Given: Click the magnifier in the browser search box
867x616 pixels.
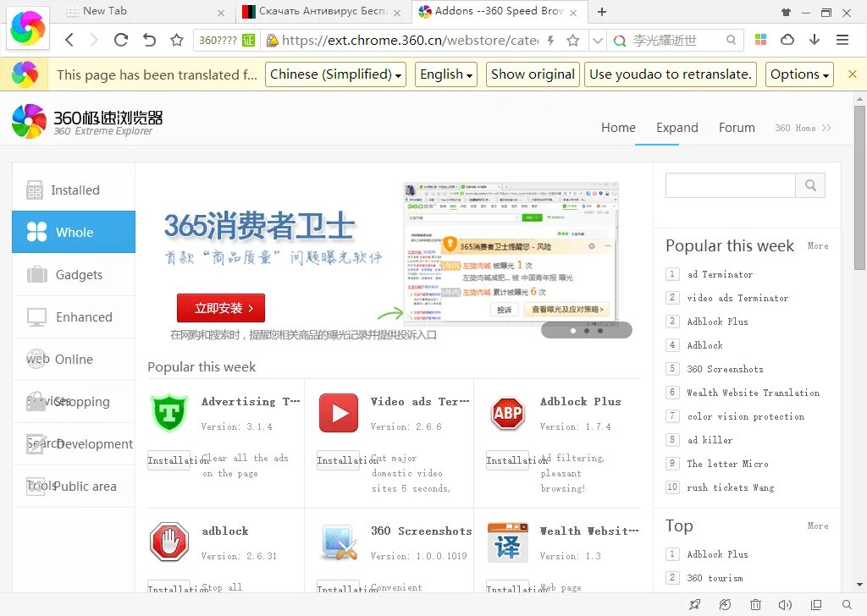Looking at the screenshot, I should click(x=731, y=41).
